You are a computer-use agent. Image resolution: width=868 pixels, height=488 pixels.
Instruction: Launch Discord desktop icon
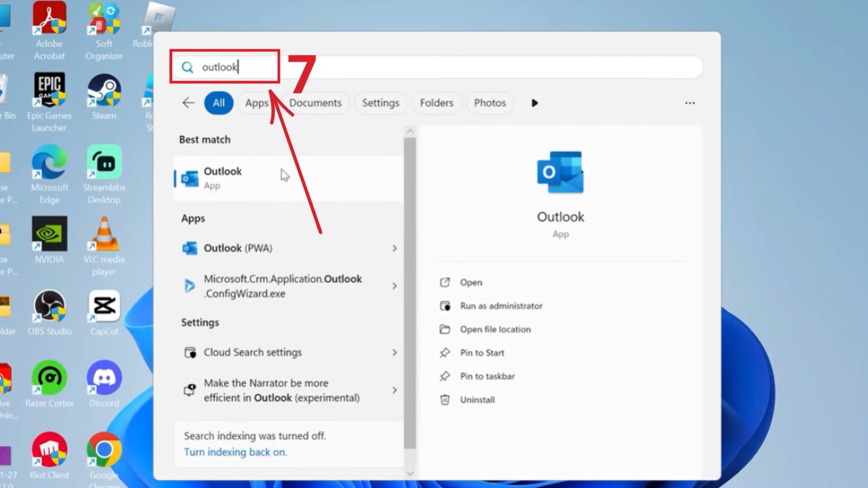(104, 384)
